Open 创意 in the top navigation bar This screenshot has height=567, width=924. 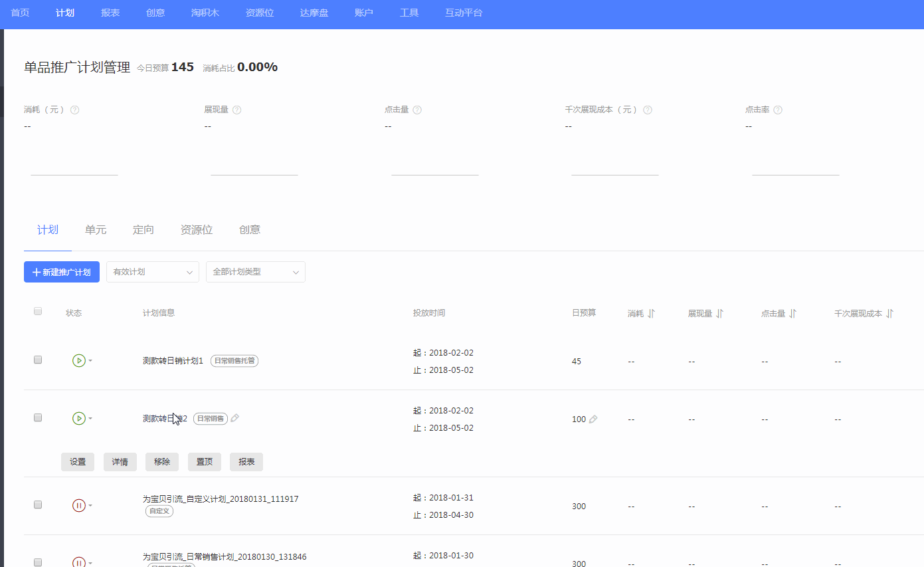(155, 13)
